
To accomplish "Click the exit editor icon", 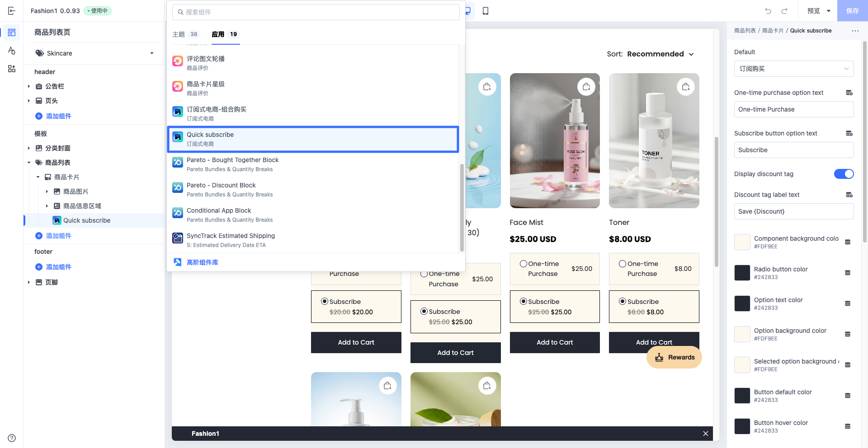I will [12, 11].
